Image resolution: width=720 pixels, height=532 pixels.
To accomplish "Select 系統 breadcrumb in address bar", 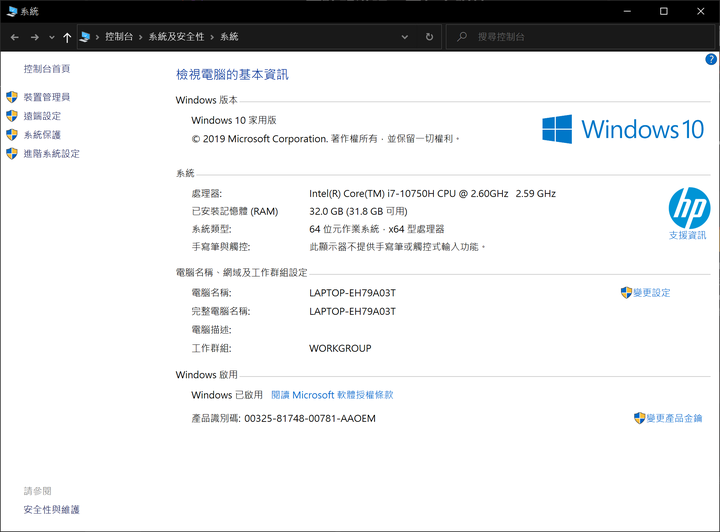I will [x=229, y=37].
